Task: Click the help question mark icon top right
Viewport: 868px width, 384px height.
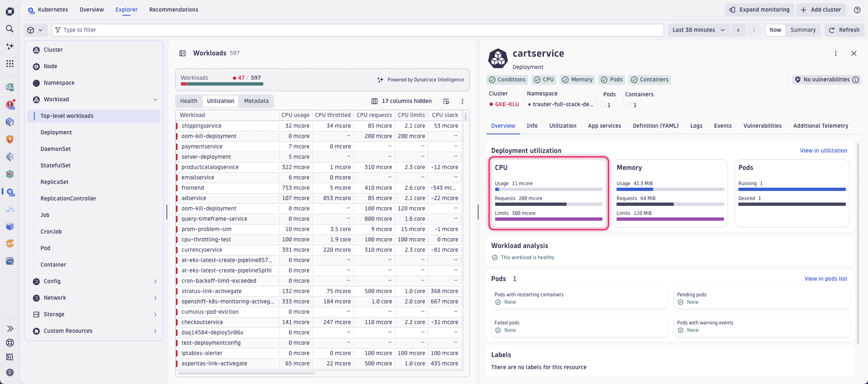Action: [x=858, y=10]
